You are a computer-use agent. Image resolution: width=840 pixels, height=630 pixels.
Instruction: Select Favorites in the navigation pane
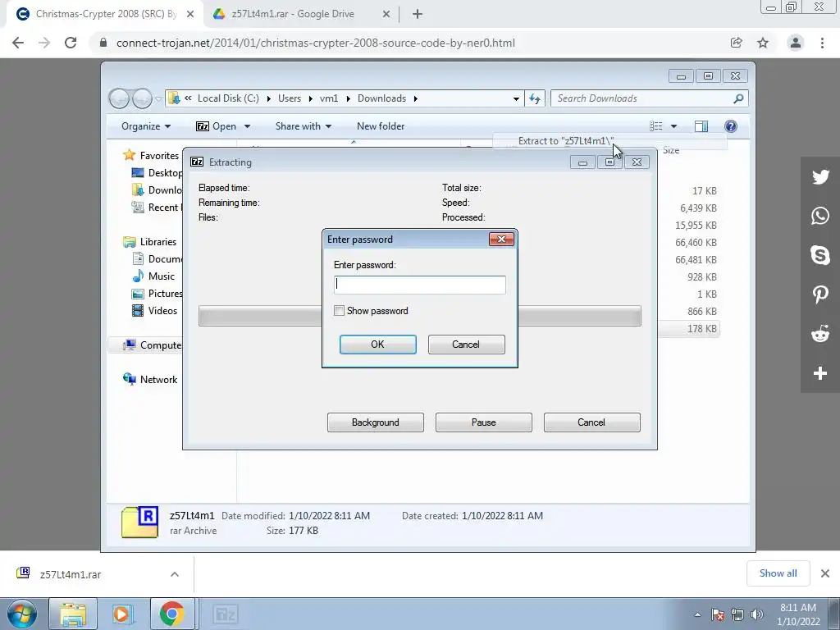(x=159, y=155)
